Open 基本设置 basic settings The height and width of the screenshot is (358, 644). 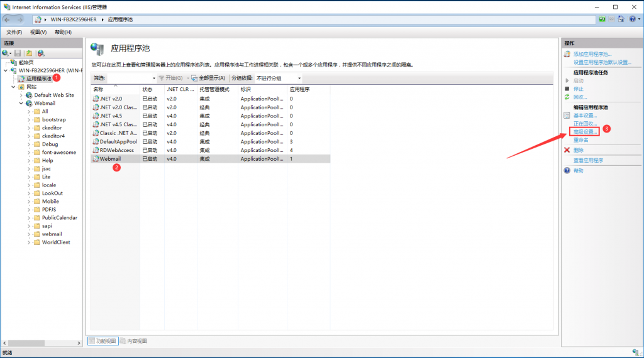point(585,116)
